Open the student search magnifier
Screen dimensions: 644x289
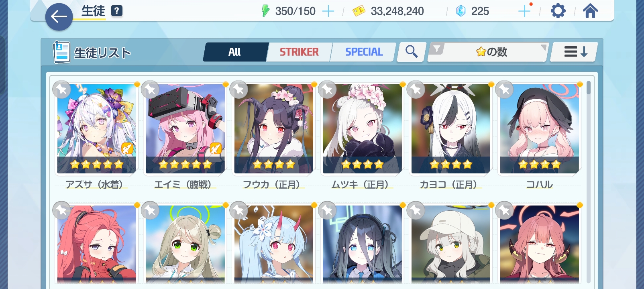click(x=412, y=52)
